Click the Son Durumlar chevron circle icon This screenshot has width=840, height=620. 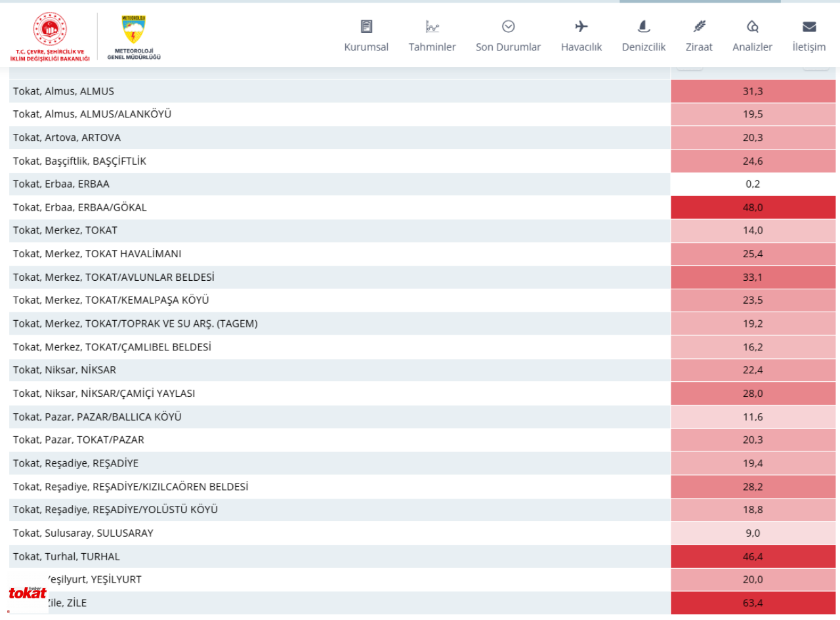(508, 26)
